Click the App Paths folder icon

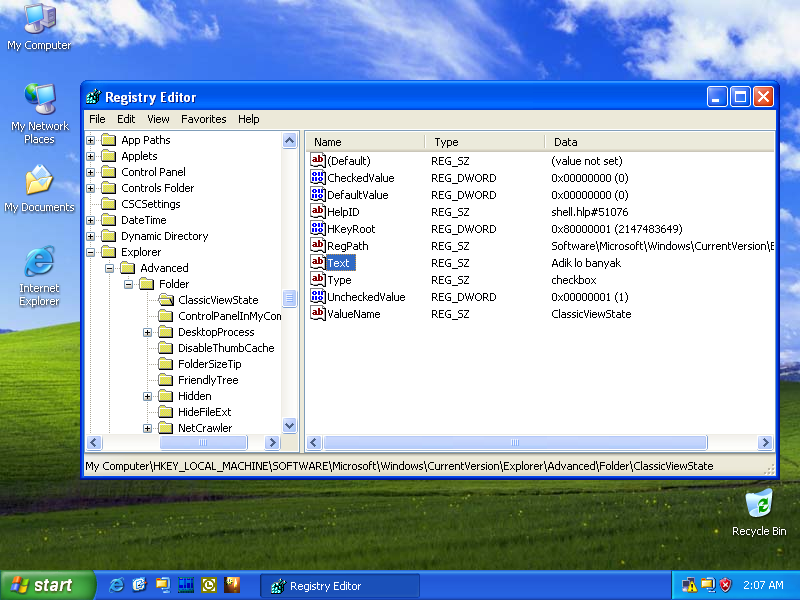click(x=108, y=140)
